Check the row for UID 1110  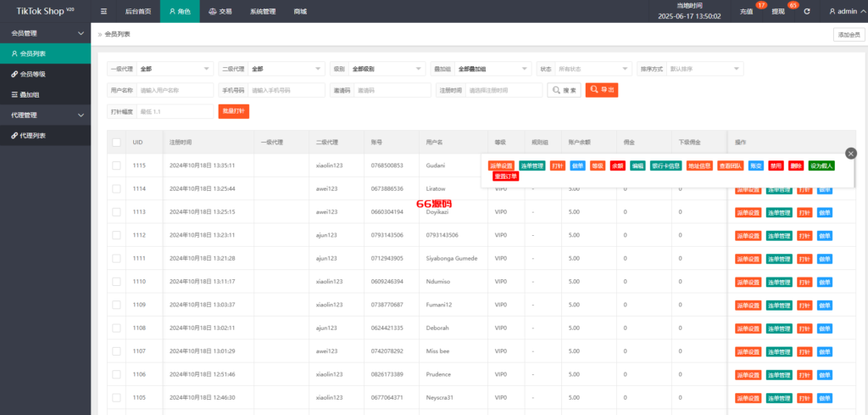coord(116,282)
